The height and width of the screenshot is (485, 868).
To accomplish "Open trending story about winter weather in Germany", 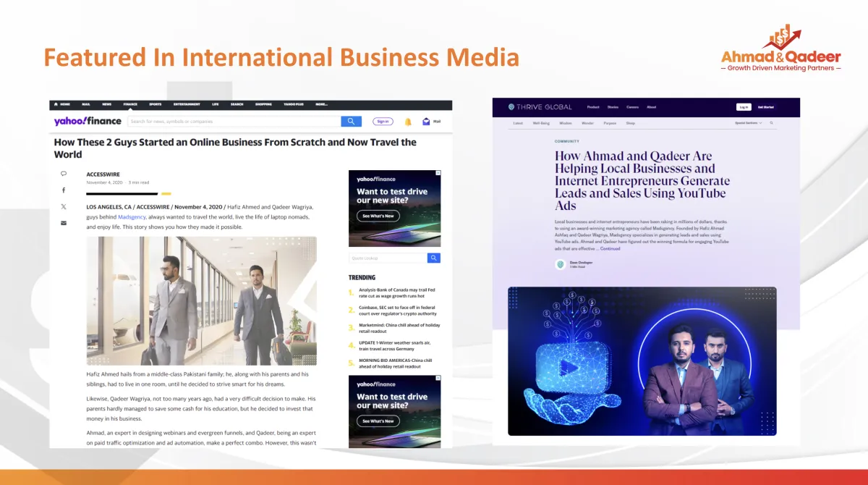I will click(x=395, y=345).
